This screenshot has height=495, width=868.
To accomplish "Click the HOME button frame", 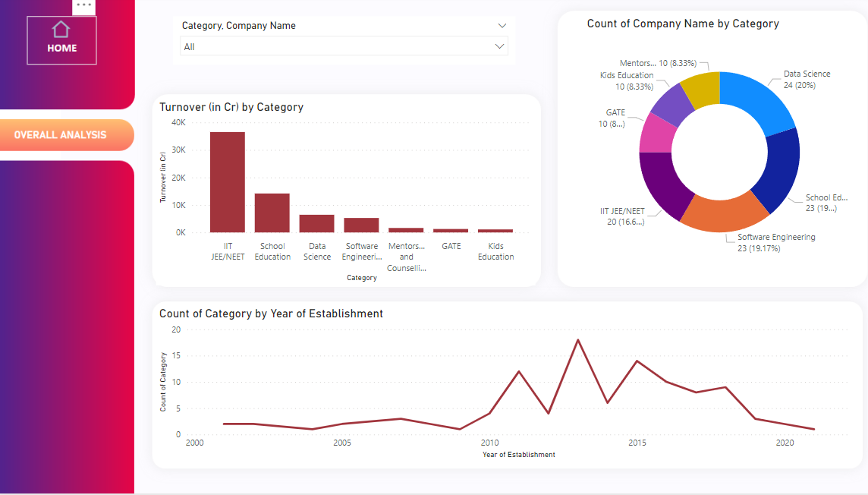I will (x=61, y=39).
